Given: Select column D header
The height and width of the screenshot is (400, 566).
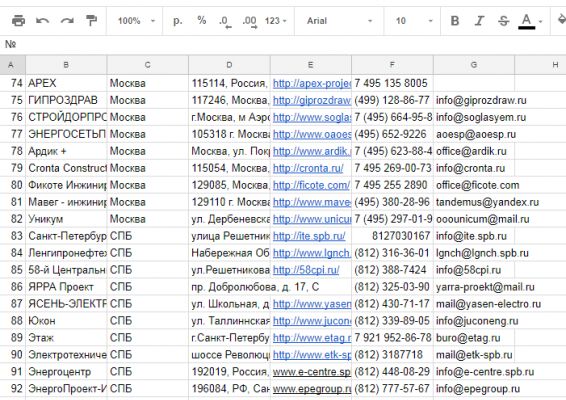Looking at the screenshot, I should tap(229, 65).
